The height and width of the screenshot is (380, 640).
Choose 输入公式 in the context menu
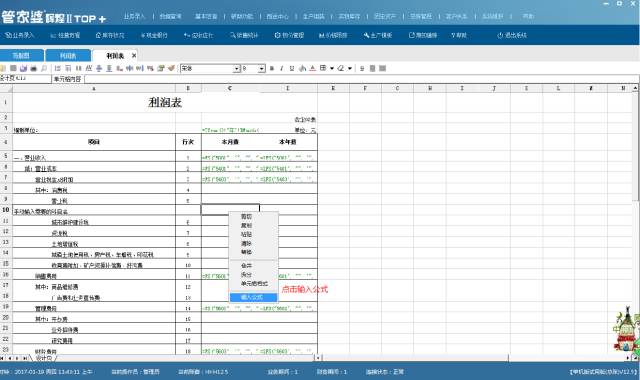(253, 297)
